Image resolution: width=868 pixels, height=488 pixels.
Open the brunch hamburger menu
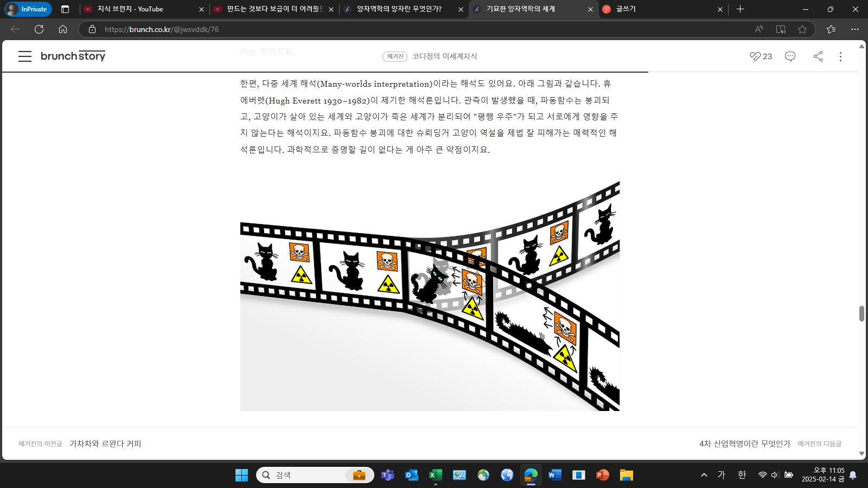25,56
